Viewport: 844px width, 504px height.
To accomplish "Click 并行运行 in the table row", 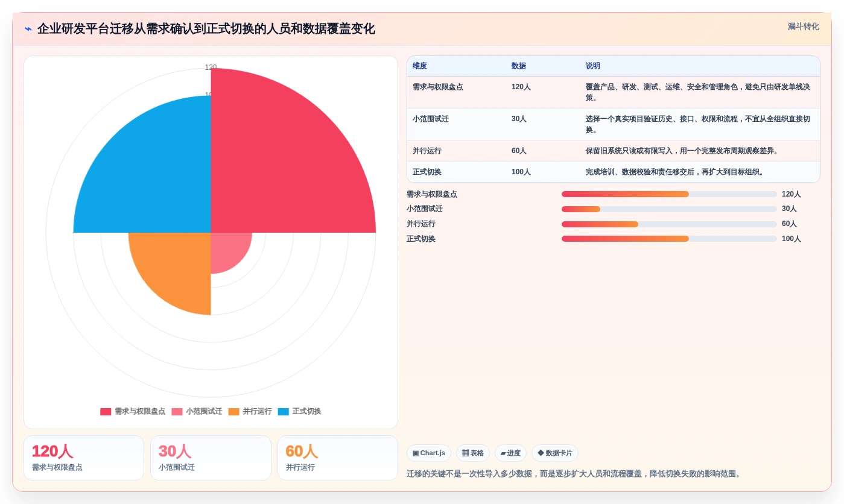I will pyautogui.click(x=427, y=151).
